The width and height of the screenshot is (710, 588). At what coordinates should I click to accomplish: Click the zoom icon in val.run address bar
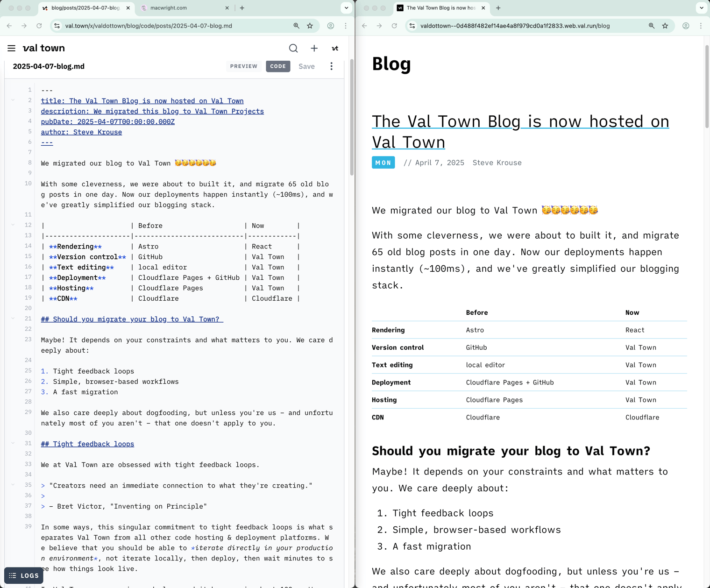[652, 26]
